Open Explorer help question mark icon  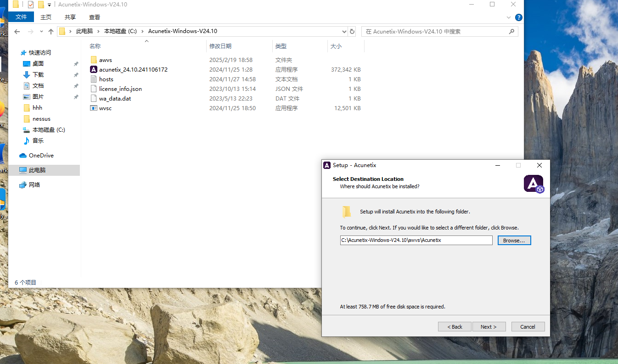pyautogui.click(x=519, y=17)
